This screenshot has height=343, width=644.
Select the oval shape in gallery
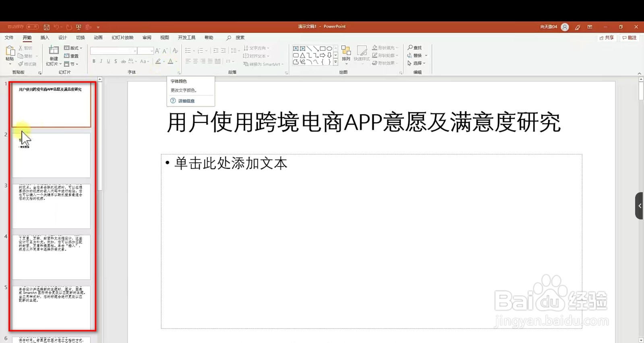tap(329, 48)
